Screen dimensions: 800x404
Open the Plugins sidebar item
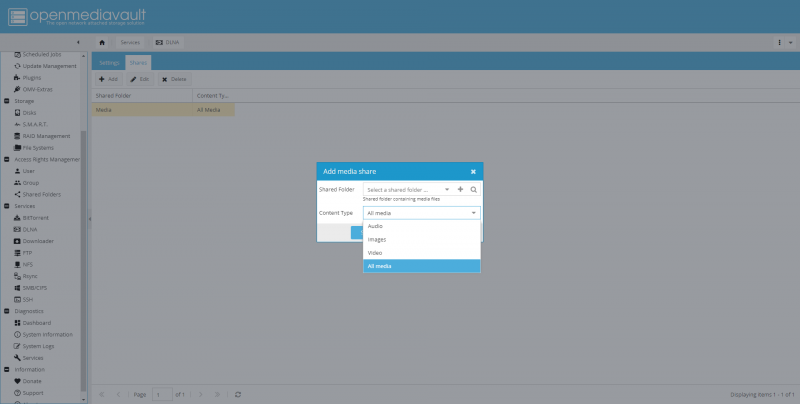pyautogui.click(x=28, y=78)
